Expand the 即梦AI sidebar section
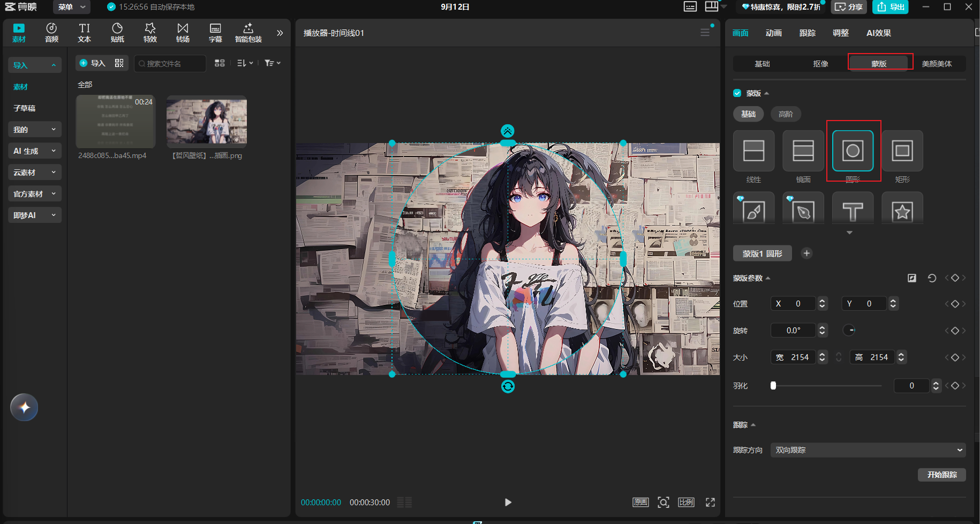Viewport: 980px width, 524px height. click(35, 215)
